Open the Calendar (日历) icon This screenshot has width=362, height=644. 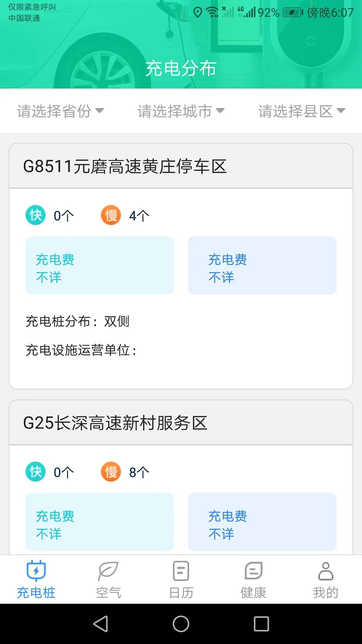coord(181,571)
